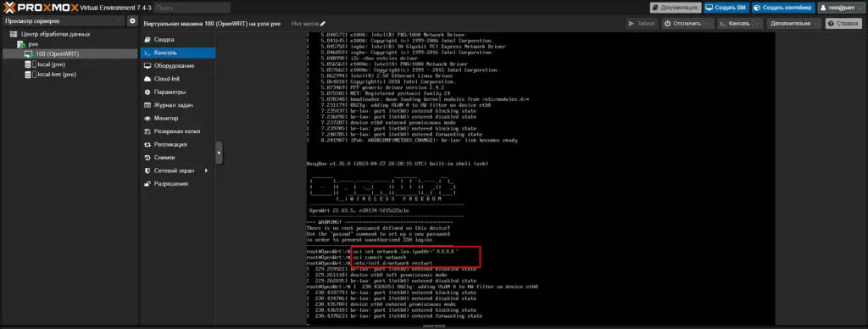The image size is (868, 329).
Task: Click the Резервная копия floppy icon
Action: click(147, 131)
